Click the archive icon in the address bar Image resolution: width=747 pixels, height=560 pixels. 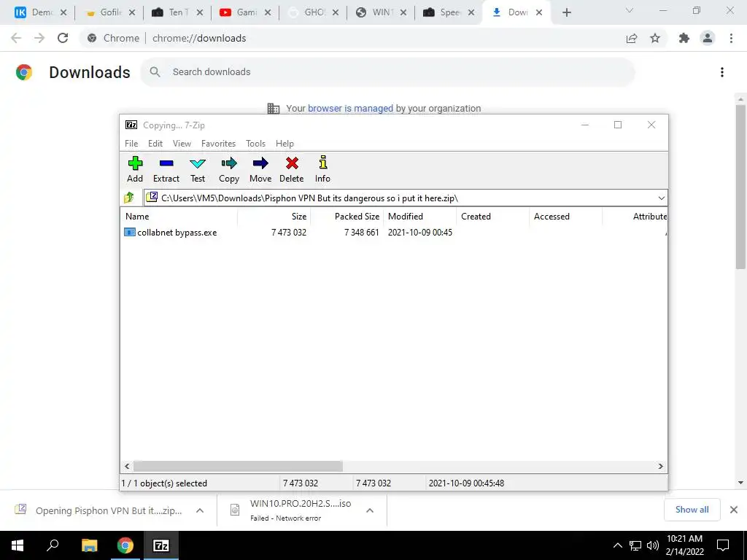pyautogui.click(x=152, y=197)
